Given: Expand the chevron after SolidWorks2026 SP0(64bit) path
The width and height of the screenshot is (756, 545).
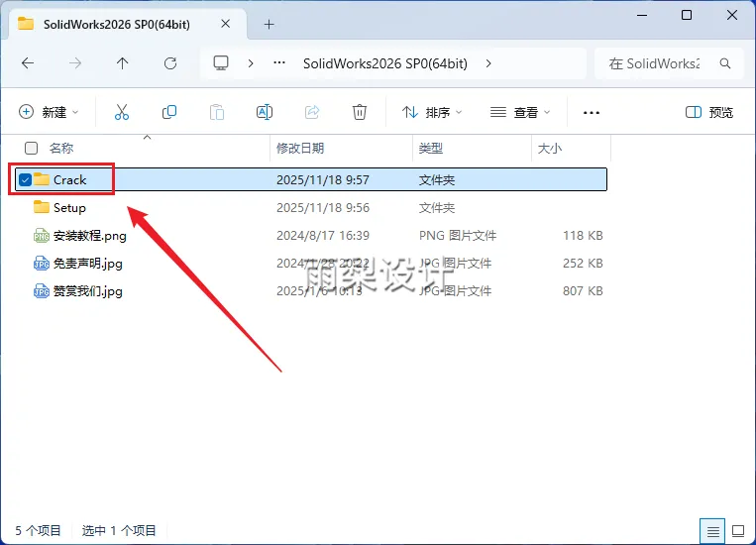Looking at the screenshot, I should coord(488,63).
